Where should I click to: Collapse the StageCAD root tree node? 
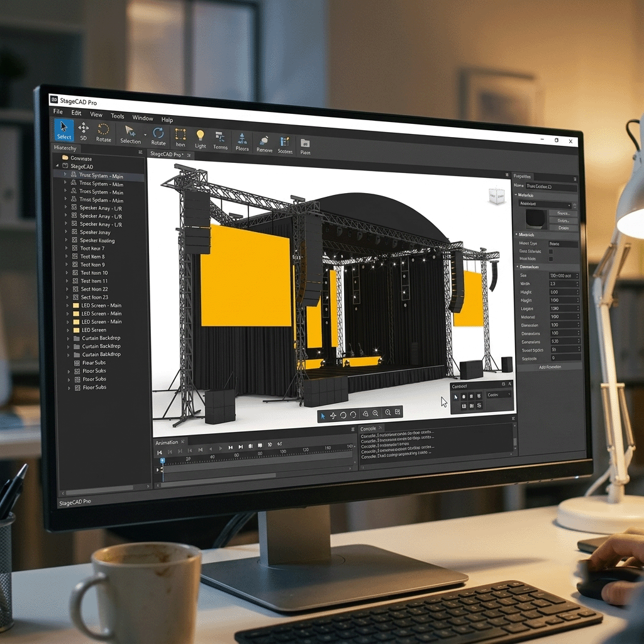click(x=57, y=165)
